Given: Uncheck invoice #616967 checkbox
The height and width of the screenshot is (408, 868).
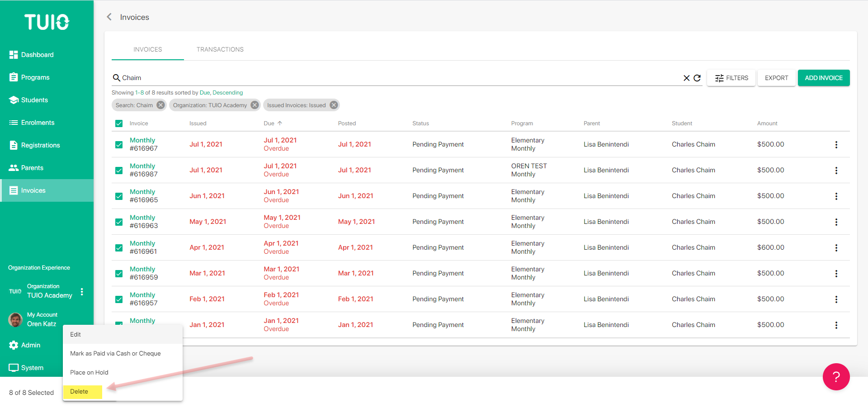Looking at the screenshot, I should [x=119, y=145].
